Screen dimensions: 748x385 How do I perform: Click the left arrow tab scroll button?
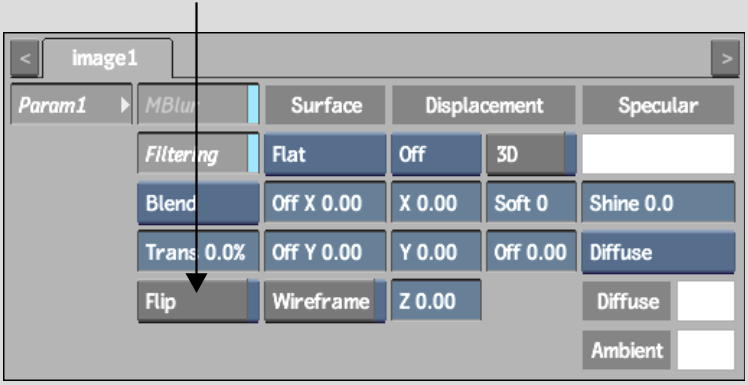tap(25, 59)
